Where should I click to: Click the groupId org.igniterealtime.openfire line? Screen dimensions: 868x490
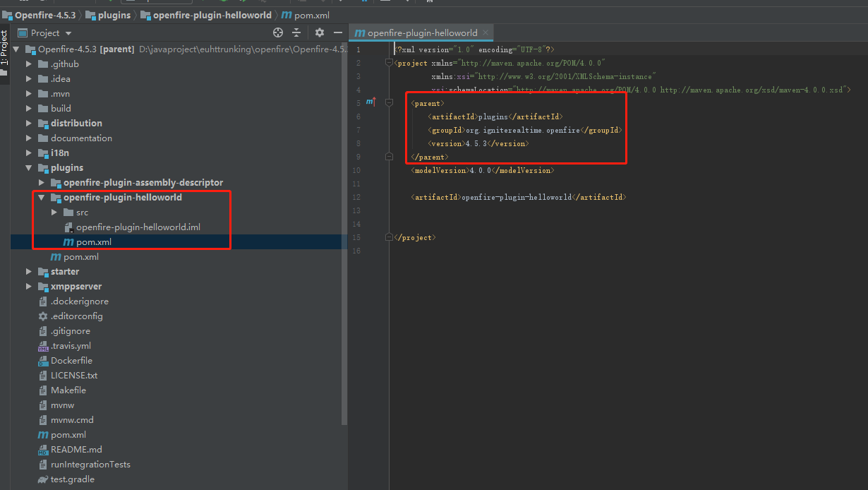(525, 130)
